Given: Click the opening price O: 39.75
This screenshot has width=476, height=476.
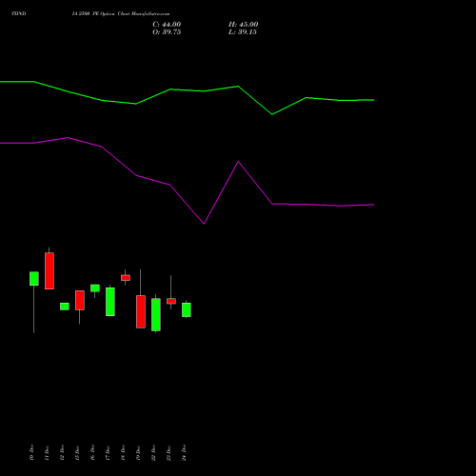Looking at the screenshot, I should pyautogui.click(x=167, y=32).
